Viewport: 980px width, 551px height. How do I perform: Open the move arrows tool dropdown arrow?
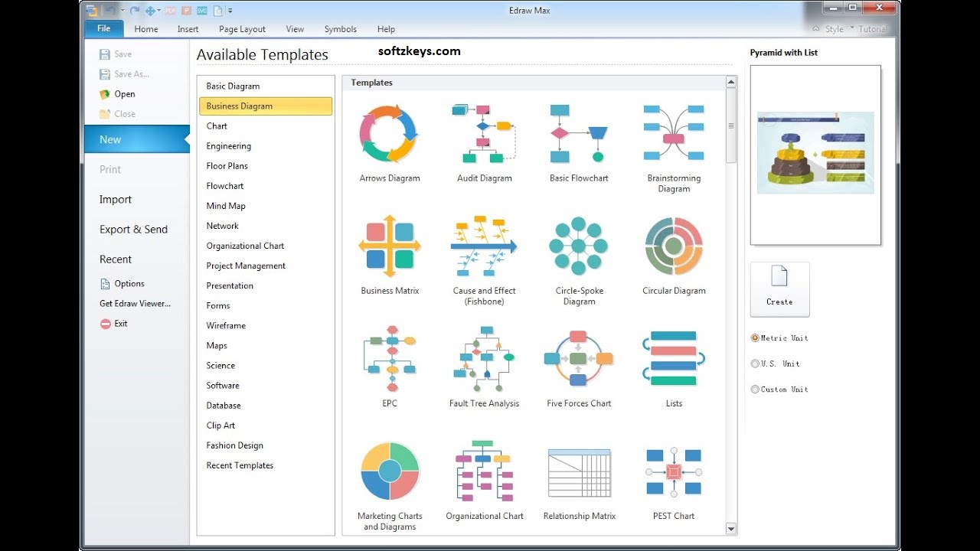click(x=159, y=11)
